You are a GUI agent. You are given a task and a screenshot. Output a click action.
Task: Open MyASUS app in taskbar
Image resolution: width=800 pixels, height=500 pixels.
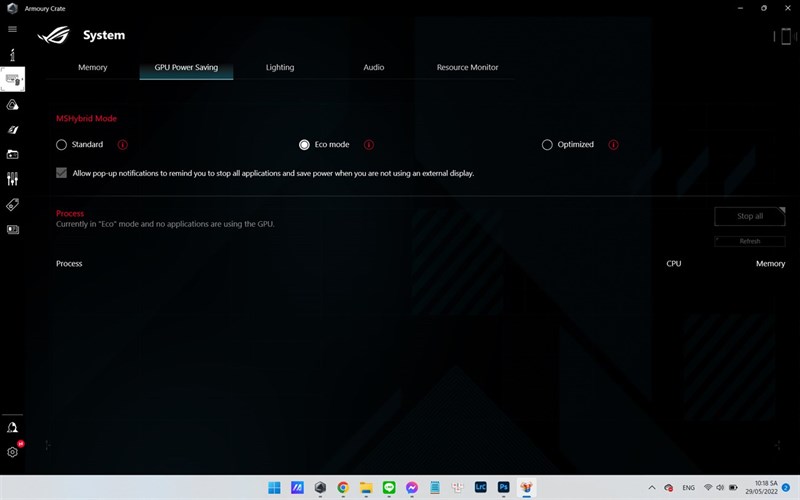297,488
